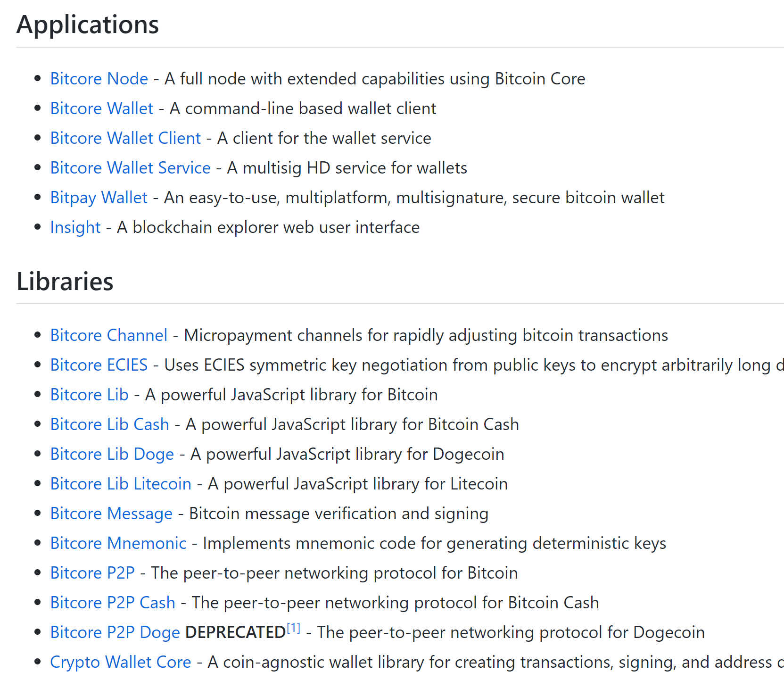Open the Bitcore P2P Cash link
This screenshot has height=680, width=784.
[113, 603]
